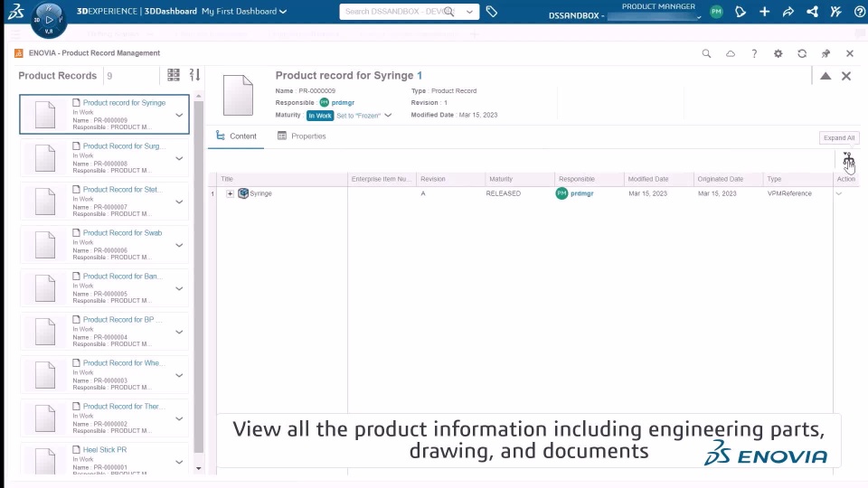
Task: Select Product Record for Stet thumbnail
Action: click(45, 202)
